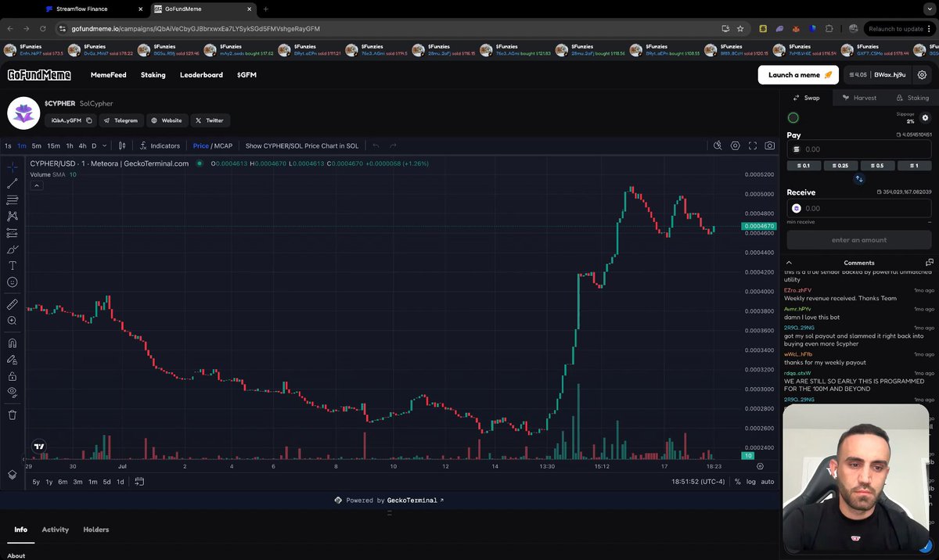Select the crosshair cursor tool
This screenshot has height=560, width=939.
[x=13, y=167]
